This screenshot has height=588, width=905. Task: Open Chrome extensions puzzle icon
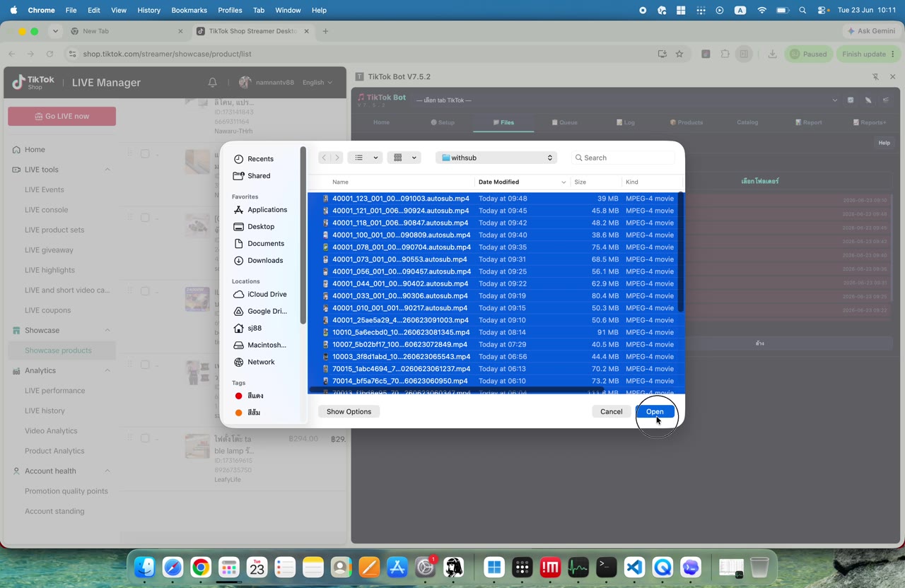[725, 54]
